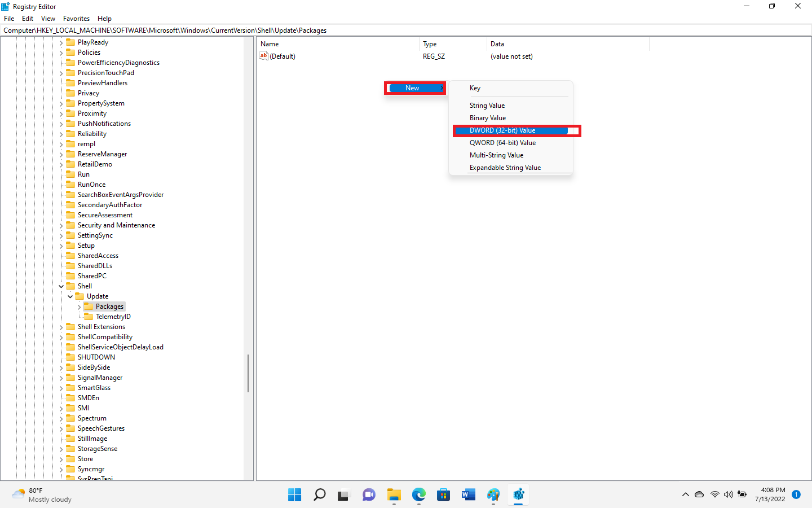
Task: Launch Microsoft Edge from taskbar
Action: coord(418,495)
